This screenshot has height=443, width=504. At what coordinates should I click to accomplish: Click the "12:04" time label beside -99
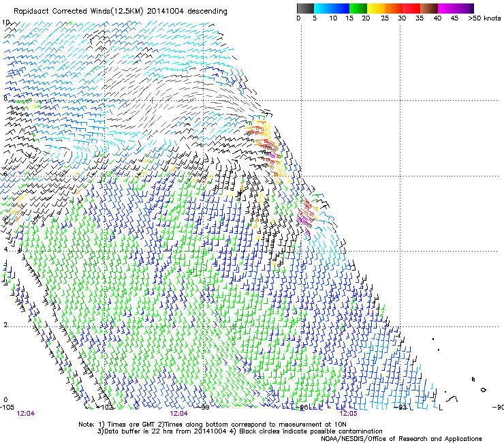(x=178, y=414)
